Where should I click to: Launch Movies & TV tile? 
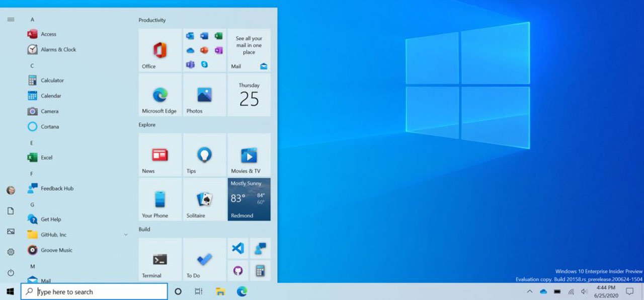click(x=249, y=155)
